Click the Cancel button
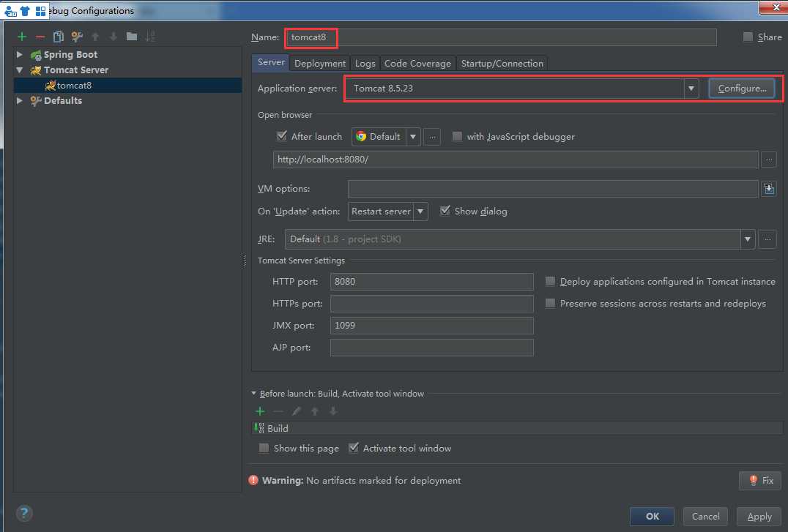The width and height of the screenshot is (788, 532). (x=705, y=517)
